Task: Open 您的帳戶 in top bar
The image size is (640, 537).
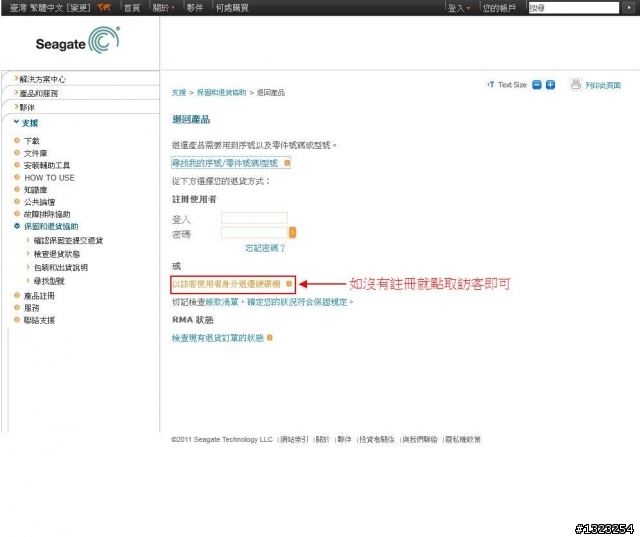Action: click(x=499, y=8)
